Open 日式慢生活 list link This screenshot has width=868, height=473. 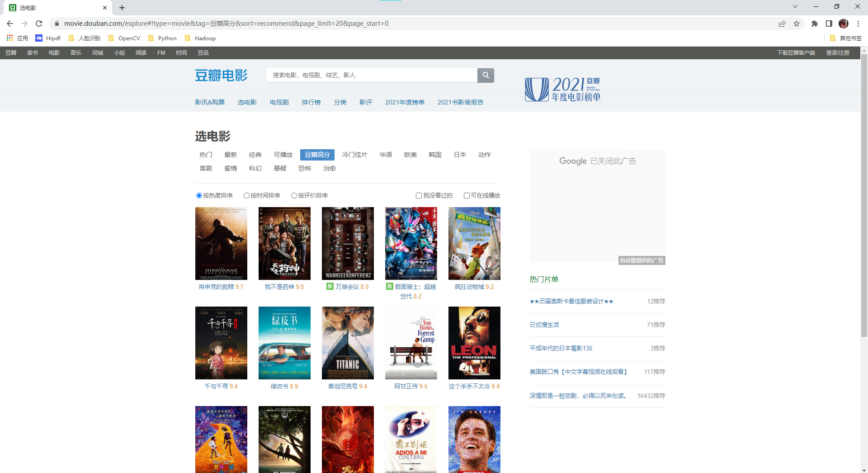point(544,325)
